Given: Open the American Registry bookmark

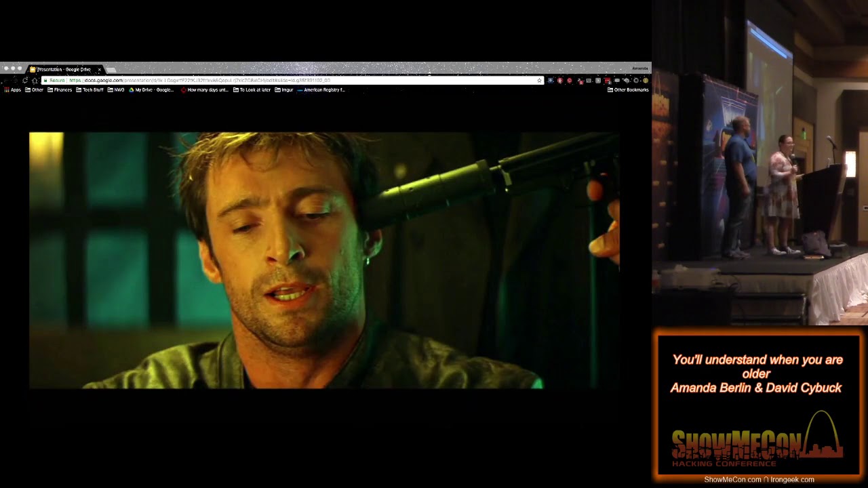Looking at the screenshot, I should coord(321,89).
